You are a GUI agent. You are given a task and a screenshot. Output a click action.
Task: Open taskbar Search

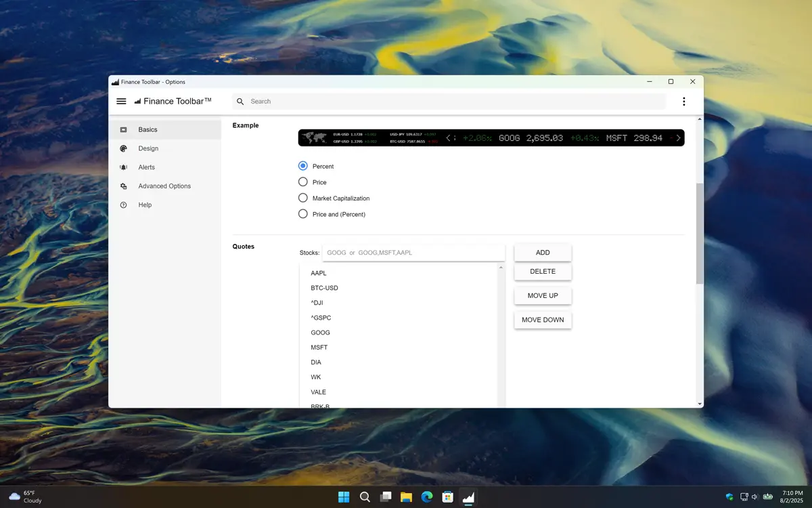click(x=365, y=497)
